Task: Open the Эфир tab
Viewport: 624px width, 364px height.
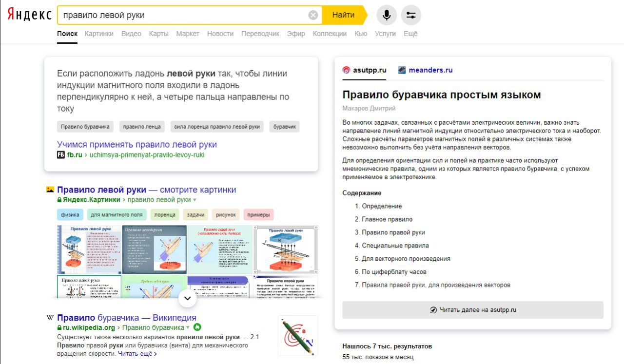Action: click(296, 34)
